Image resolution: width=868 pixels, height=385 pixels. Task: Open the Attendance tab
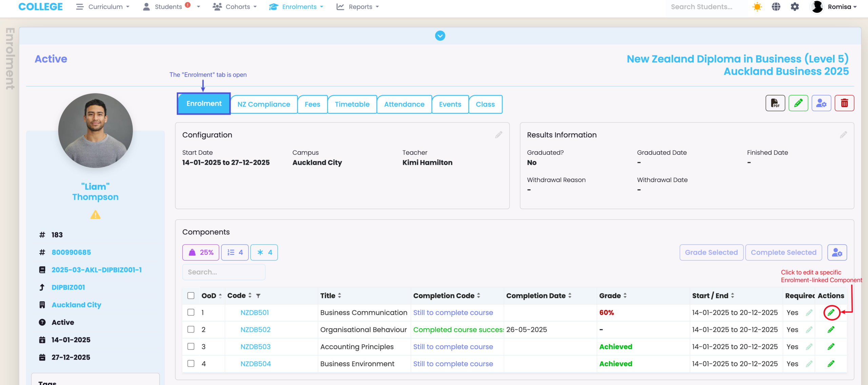tap(404, 104)
